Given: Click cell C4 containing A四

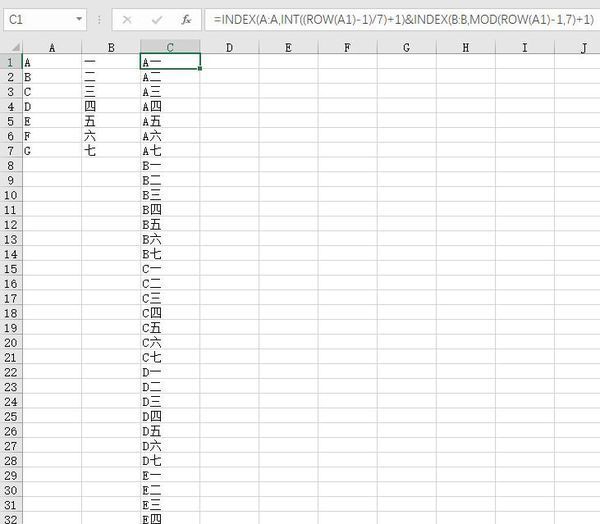Looking at the screenshot, I should pos(170,106).
